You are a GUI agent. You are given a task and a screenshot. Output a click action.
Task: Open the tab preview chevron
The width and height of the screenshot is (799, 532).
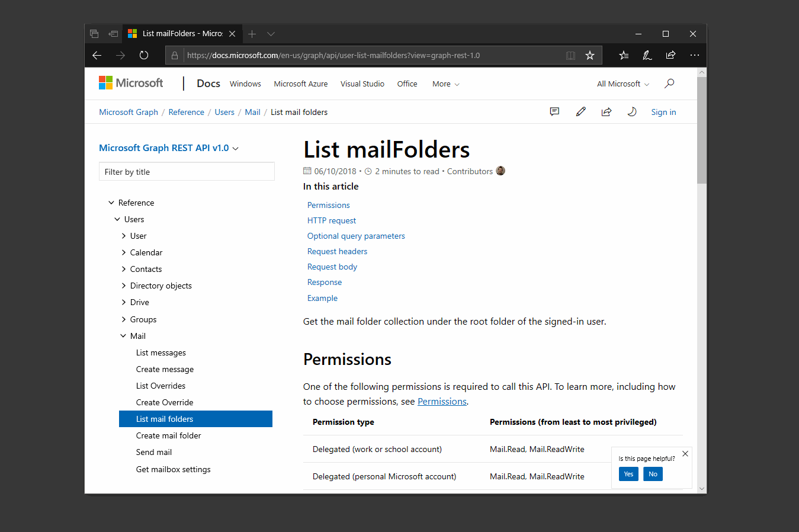pyautogui.click(x=271, y=34)
